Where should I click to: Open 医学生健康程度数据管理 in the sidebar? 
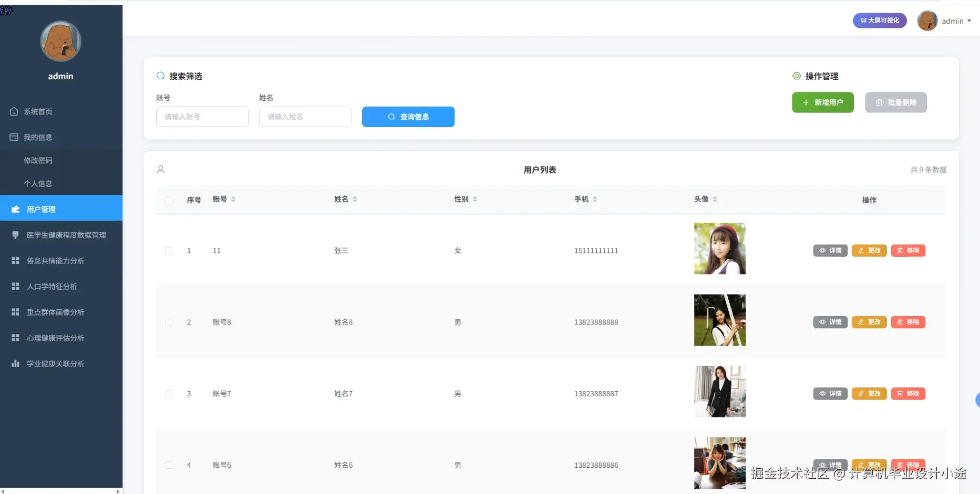[61, 235]
